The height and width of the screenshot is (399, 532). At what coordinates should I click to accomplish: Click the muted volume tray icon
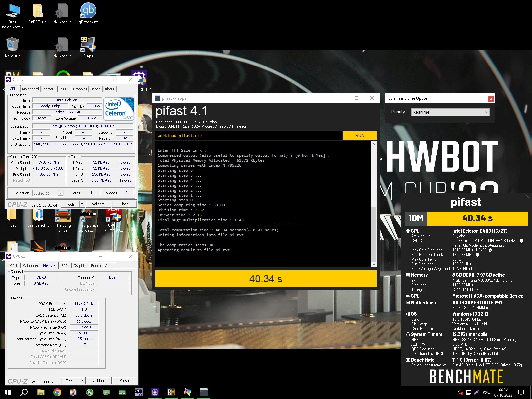click(460, 392)
